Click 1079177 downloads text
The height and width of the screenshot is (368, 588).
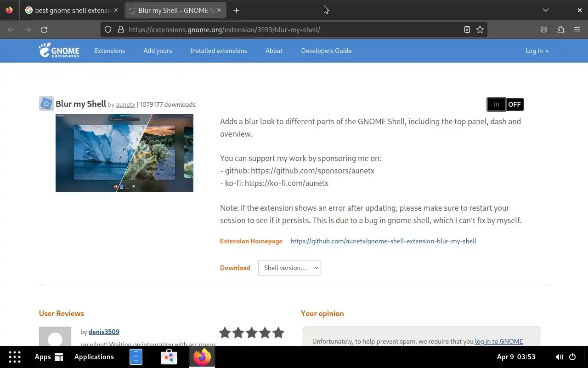168,104
